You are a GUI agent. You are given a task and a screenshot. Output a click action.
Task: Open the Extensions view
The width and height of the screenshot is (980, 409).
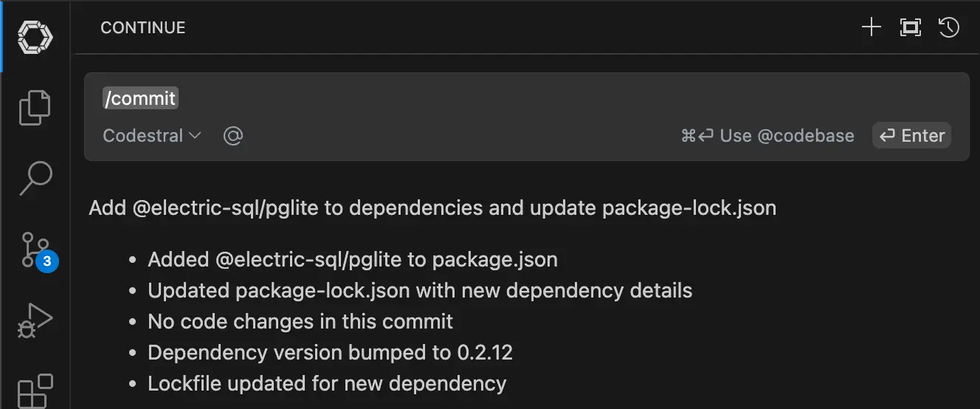tap(35, 390)
